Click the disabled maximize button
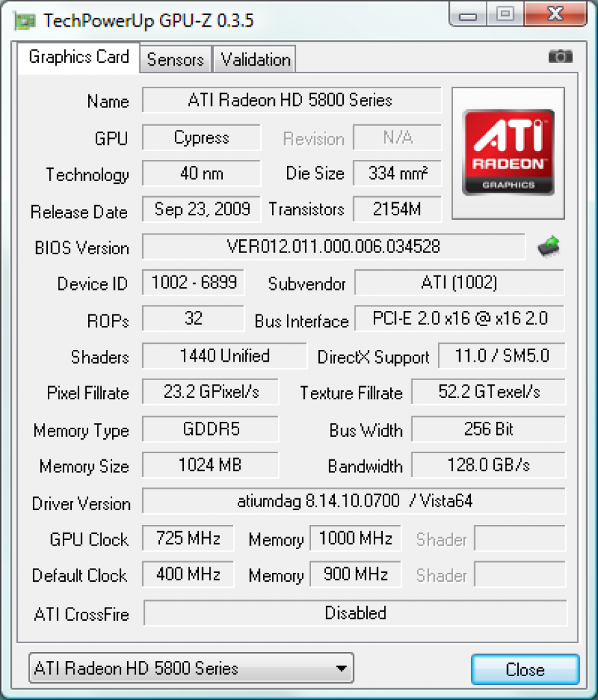 [506, 14]
